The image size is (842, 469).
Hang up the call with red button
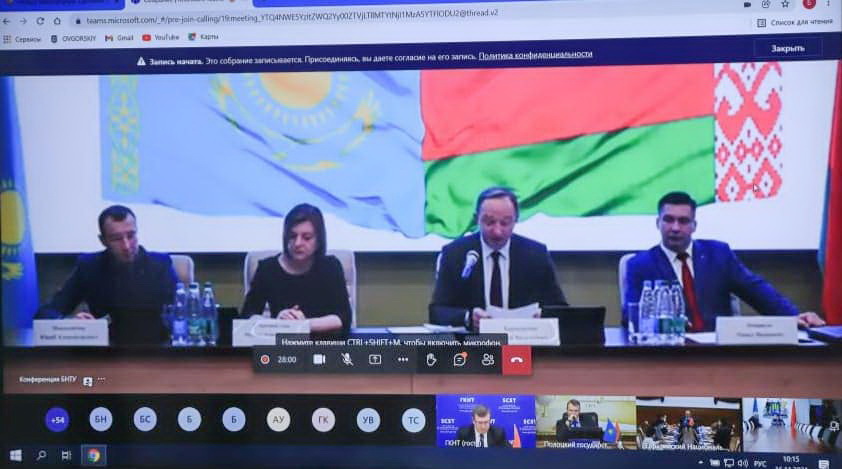pos(517,360)
